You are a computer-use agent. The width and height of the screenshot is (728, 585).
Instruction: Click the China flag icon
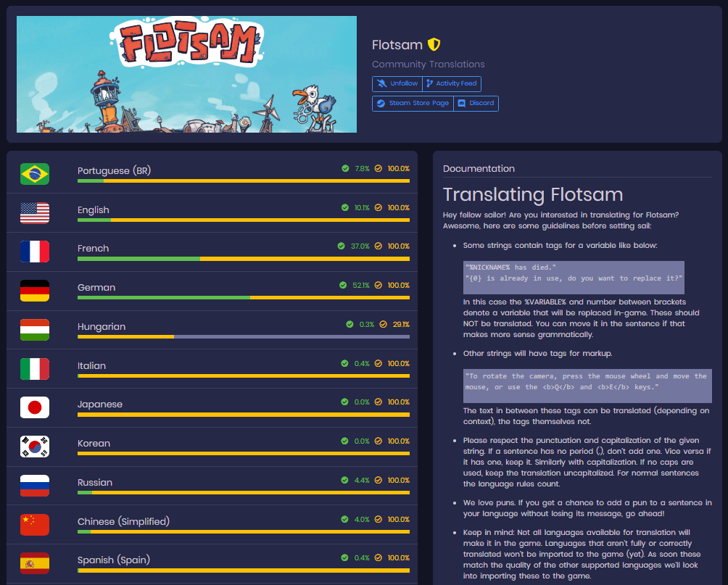(x=35, y=524)
